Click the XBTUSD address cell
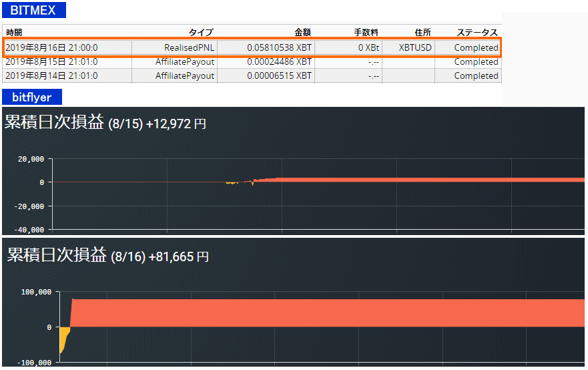The image size is (588, 370). click(x=415, y=48)
